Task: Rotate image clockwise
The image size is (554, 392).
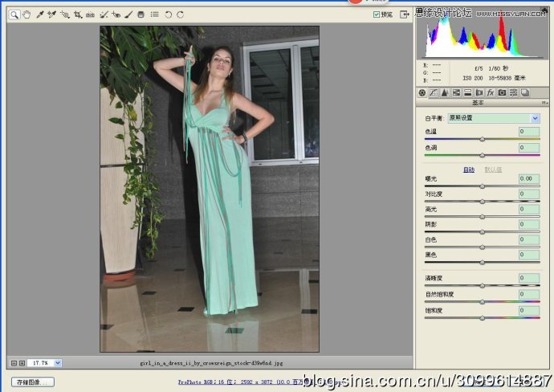Action: 181,14
